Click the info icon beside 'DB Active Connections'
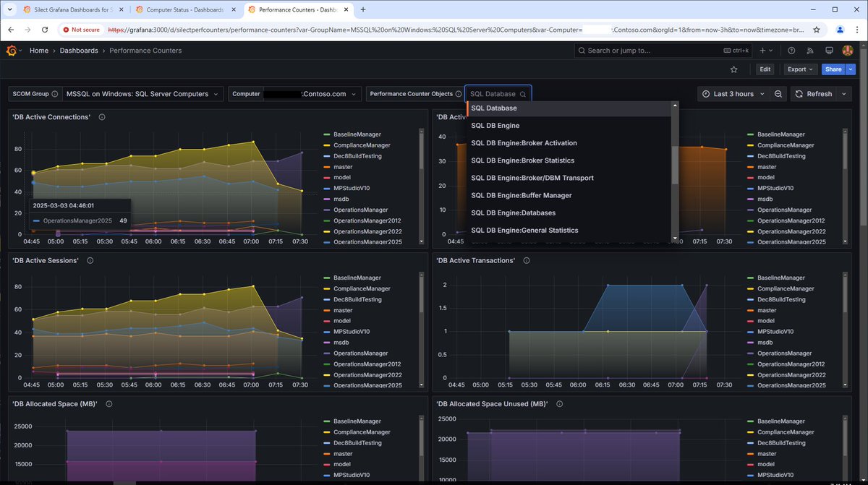The image size is (868, 485). (x=102, y=117)
